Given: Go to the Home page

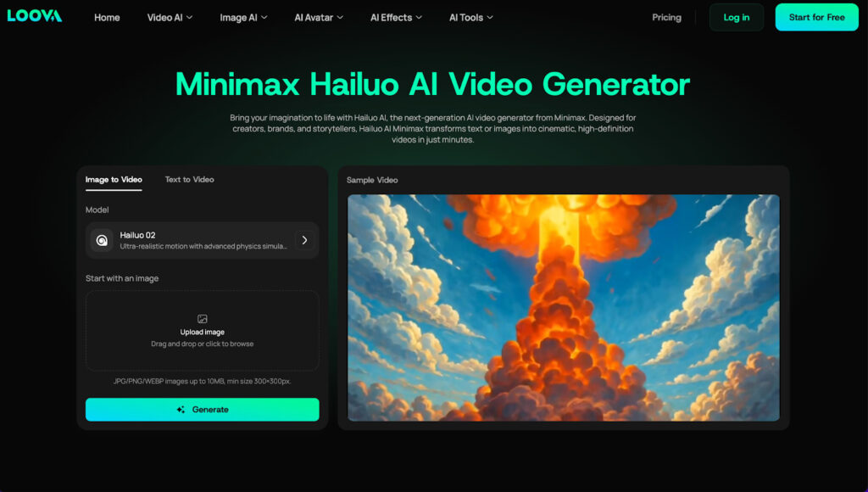Looking at the screenshot, I should (x=107, y=18).
